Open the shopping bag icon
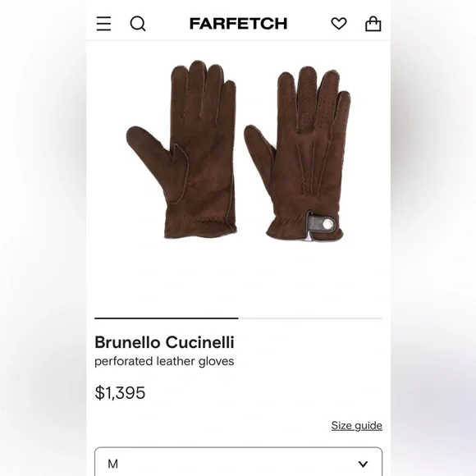The height and width of the screenshot is (476, 476). pos(373,24)
